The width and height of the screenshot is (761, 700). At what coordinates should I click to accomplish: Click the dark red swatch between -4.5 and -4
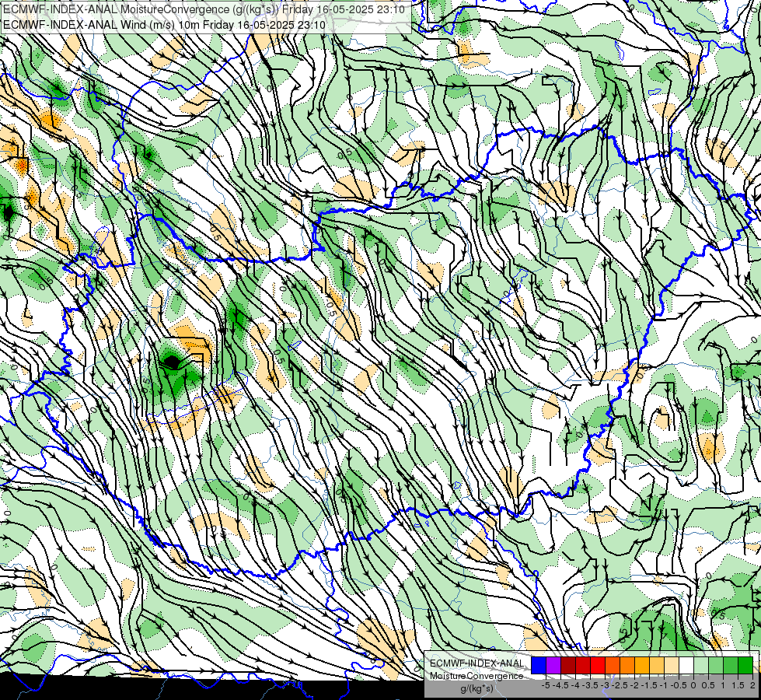coord(568,665)
